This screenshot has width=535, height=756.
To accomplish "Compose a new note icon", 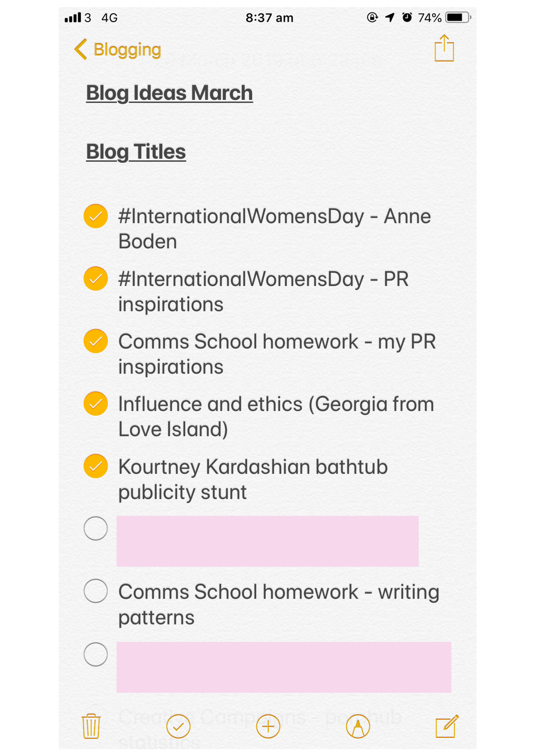I will pyautogui.click(x=446, y=726).
